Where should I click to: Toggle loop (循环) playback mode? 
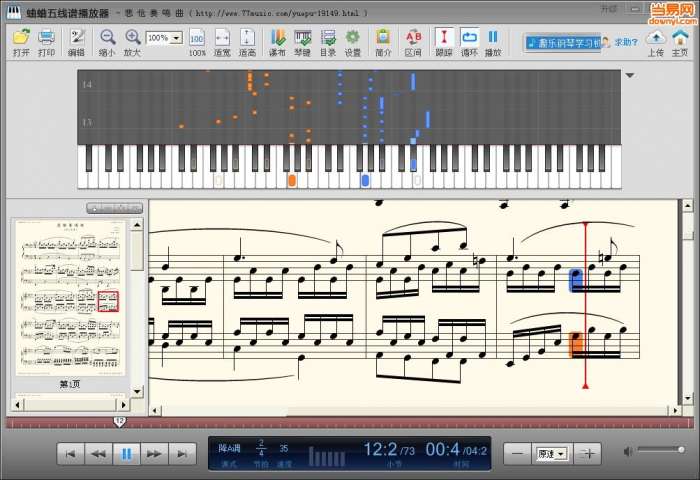pos(469,38)
